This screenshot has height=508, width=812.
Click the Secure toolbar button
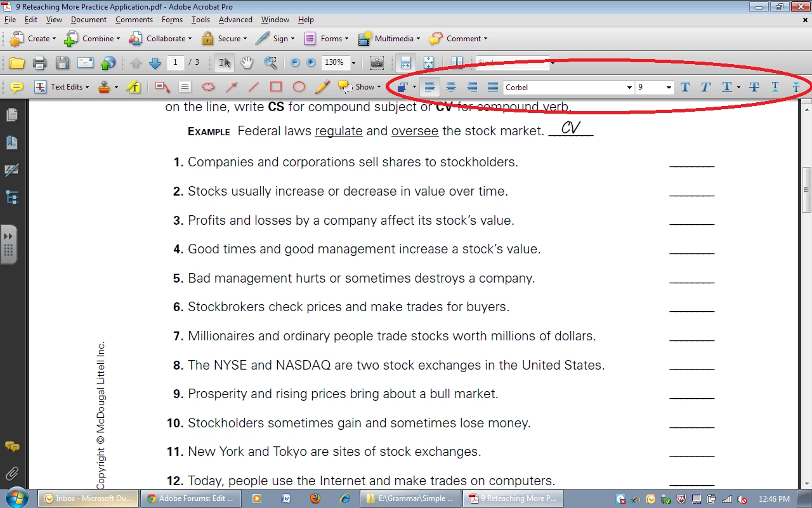point(225,39)
